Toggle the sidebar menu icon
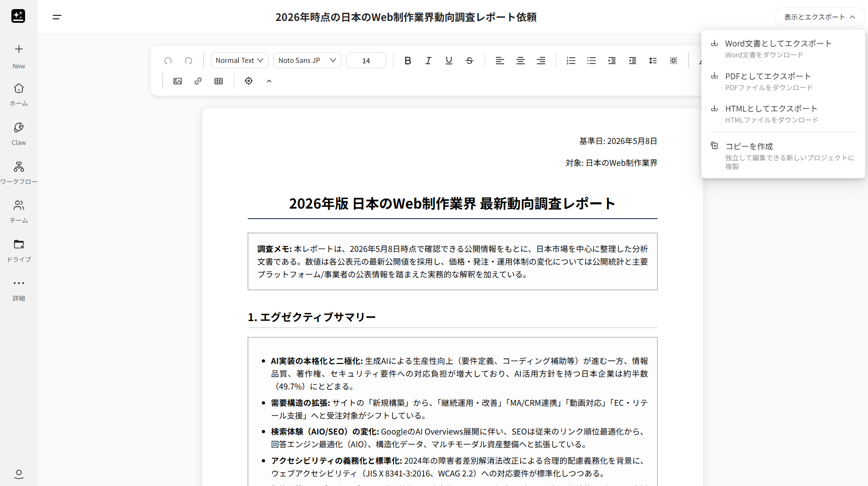868x486 pixels. pos(57,17)
